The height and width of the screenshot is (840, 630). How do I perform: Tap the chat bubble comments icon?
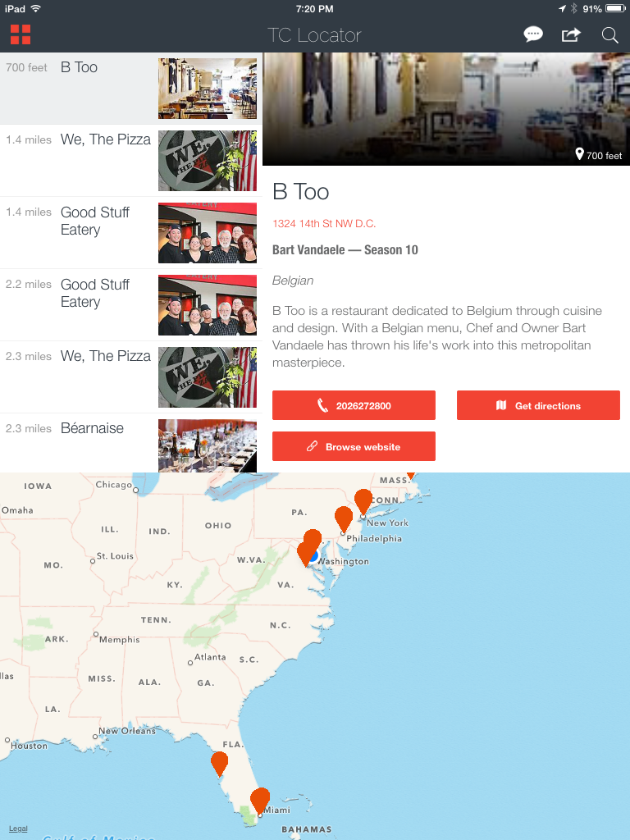click(533, 34)
